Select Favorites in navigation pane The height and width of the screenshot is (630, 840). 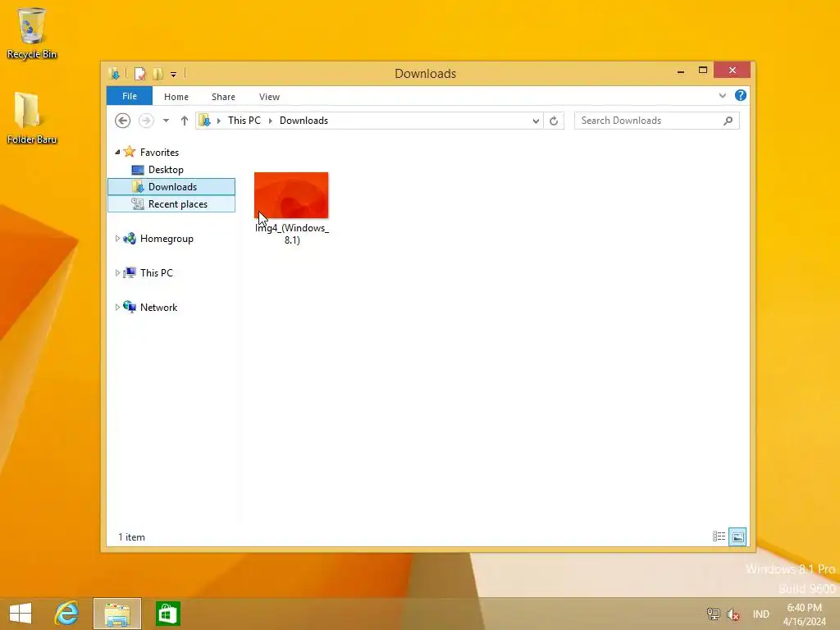pos(159,152)
